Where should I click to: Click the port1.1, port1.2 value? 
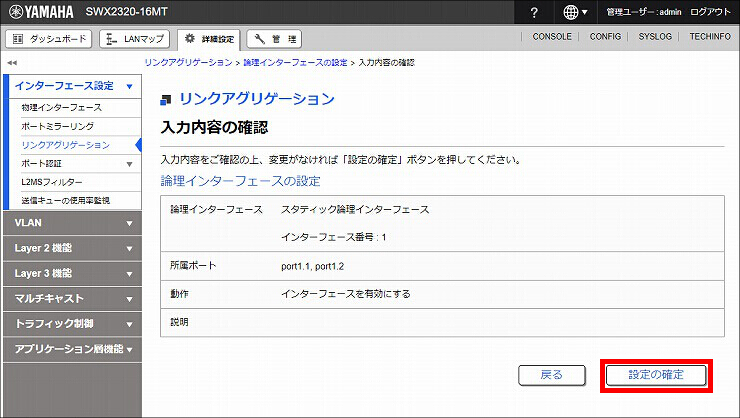312,266
